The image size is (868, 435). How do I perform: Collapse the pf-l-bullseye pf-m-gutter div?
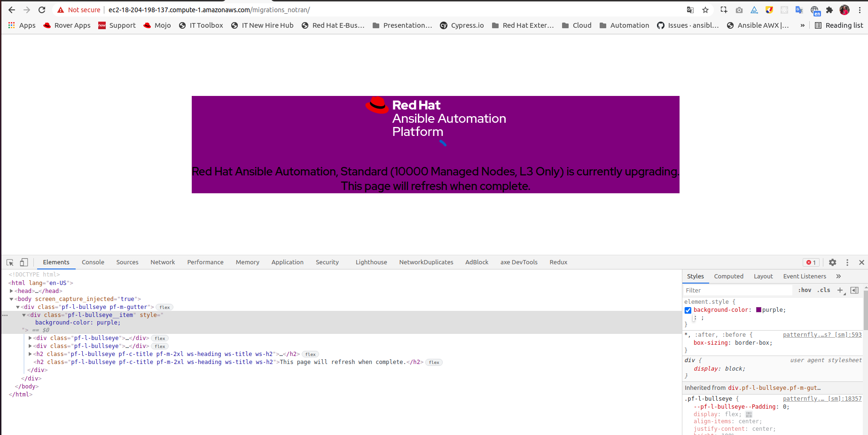[x=18, y=307]
